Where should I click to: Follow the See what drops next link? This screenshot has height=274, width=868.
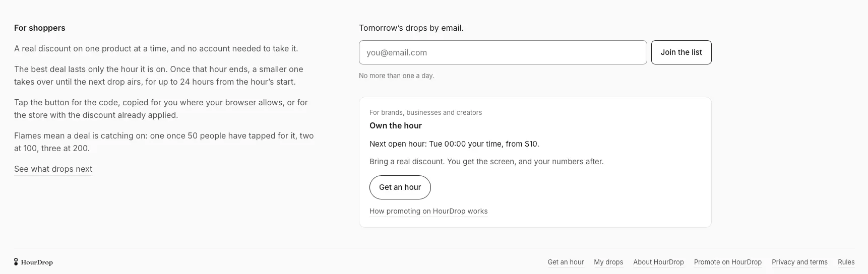(53, 169)
